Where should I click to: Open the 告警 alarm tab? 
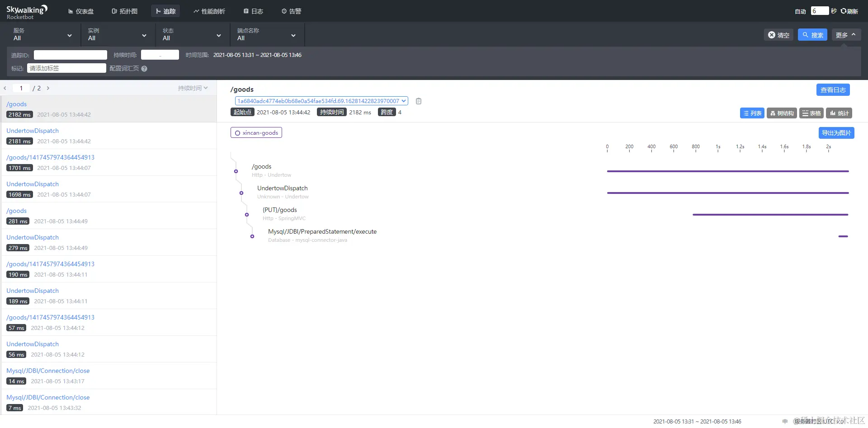point(291,11)
